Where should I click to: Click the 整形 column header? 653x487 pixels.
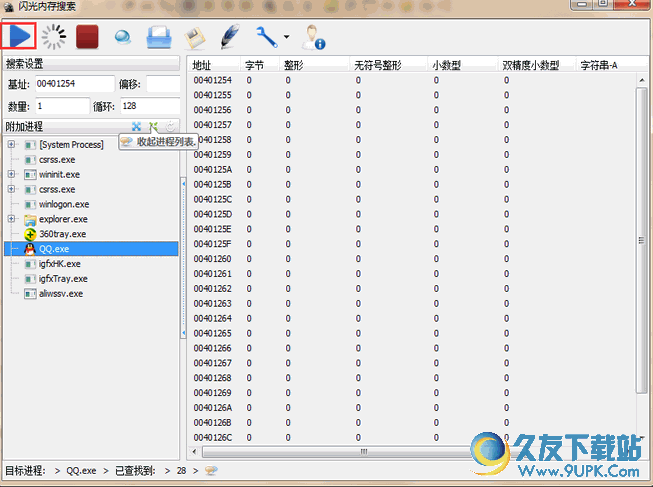(314, 65)
